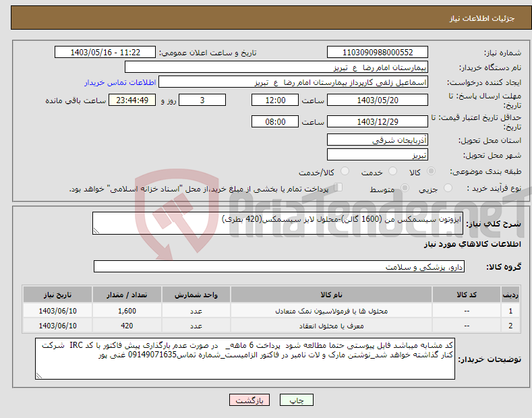This screenshot has width=532, height=418.
Task: Choose the جزیی purchase type radio
Action: [448, 187]
